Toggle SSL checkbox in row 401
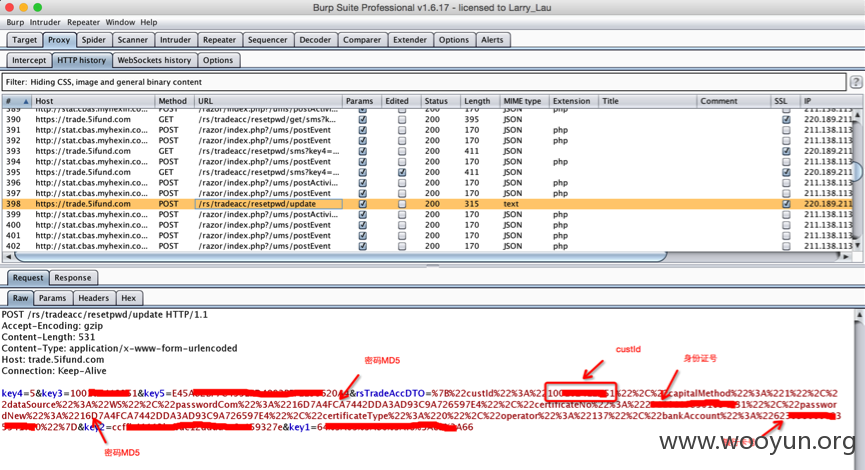The image size is (865, 470). 786,236
